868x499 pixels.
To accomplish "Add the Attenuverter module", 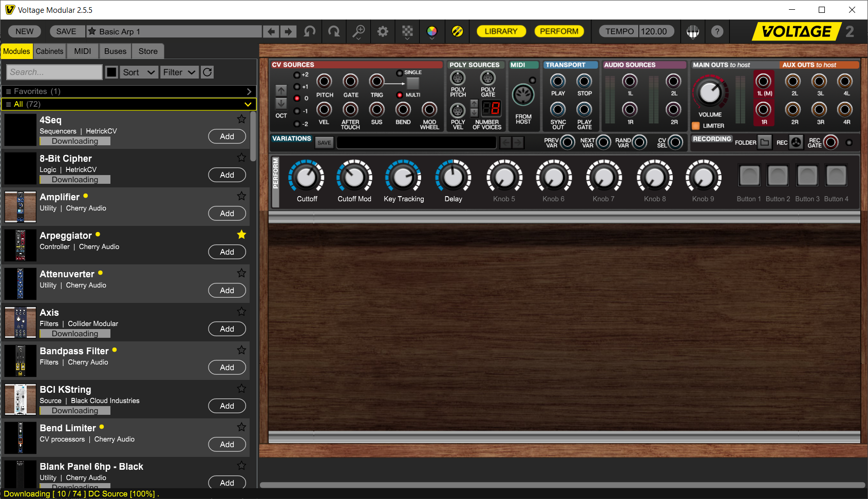I will [x=227, y=291].
